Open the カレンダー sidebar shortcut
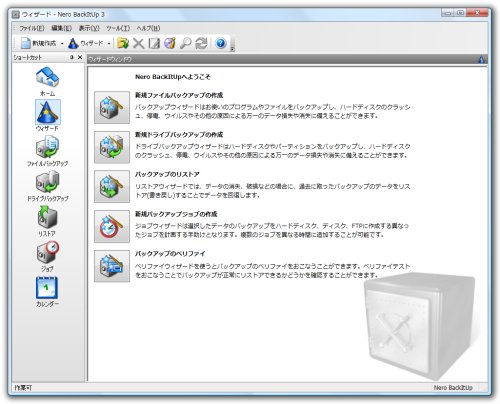The height and width of the screenshot is (404, 500). click(x=47, y=292)
